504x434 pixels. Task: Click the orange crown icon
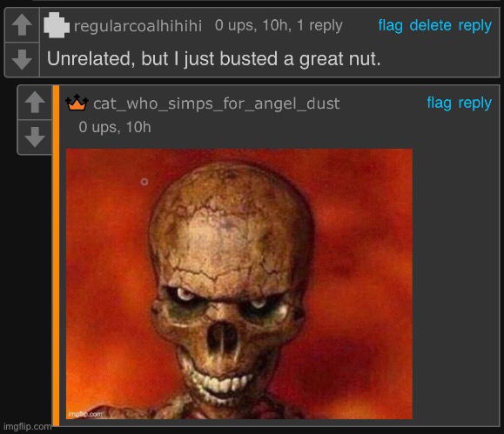coord(77,103)
